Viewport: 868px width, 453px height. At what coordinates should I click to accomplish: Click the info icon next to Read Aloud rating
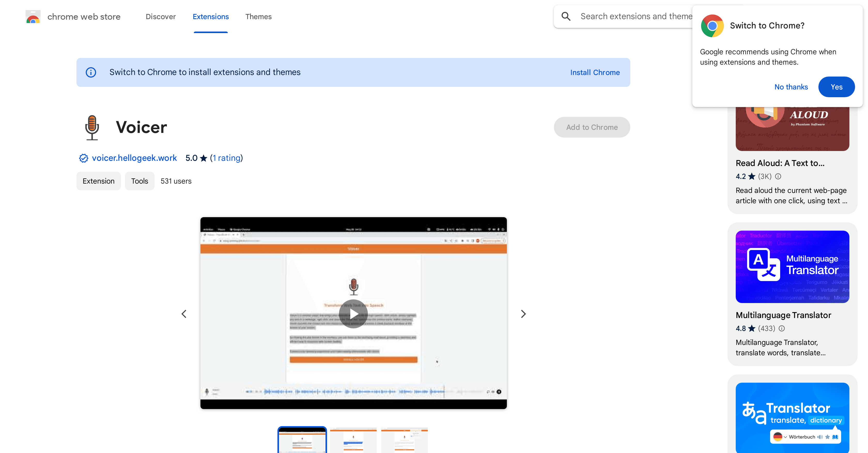click(778, 176)
